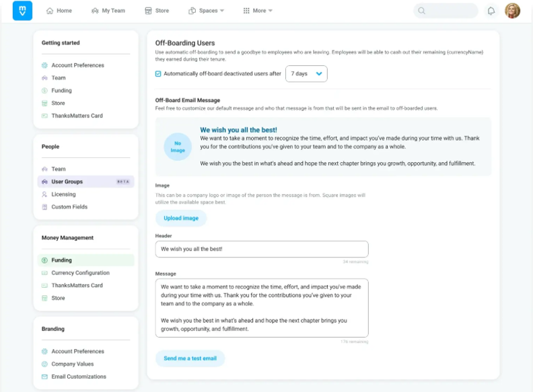Click the BETA badge on User Groups
Viewport: 533px width, 392px height.
123,182
